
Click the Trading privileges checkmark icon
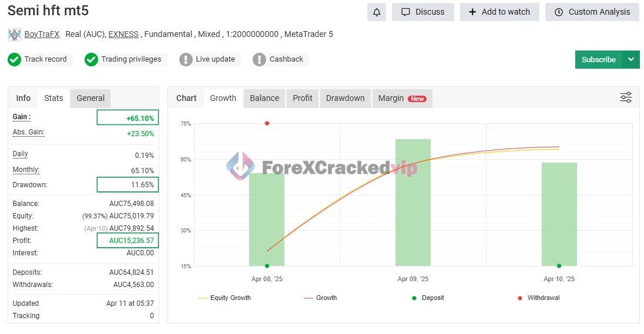tap(91, 59)
